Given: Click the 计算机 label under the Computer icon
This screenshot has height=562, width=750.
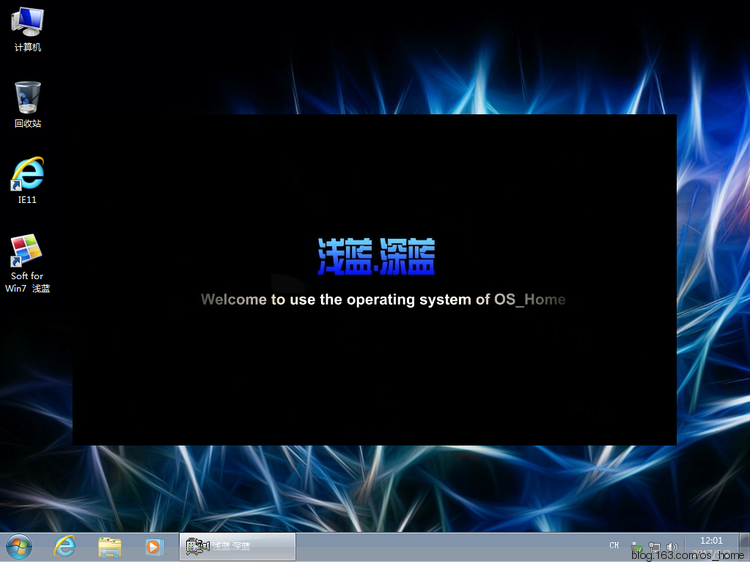Looking at the screenshot, I should (x=27, y=47).
